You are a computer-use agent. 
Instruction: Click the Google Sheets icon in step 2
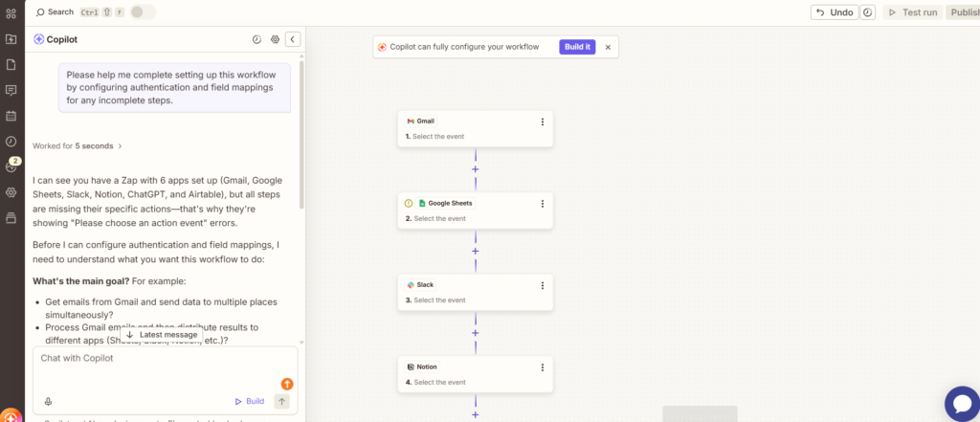point(422,203)
